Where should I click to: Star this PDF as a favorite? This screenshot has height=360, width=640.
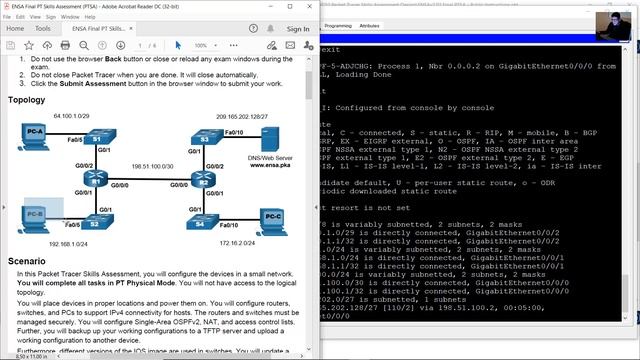tap(29, 45)
